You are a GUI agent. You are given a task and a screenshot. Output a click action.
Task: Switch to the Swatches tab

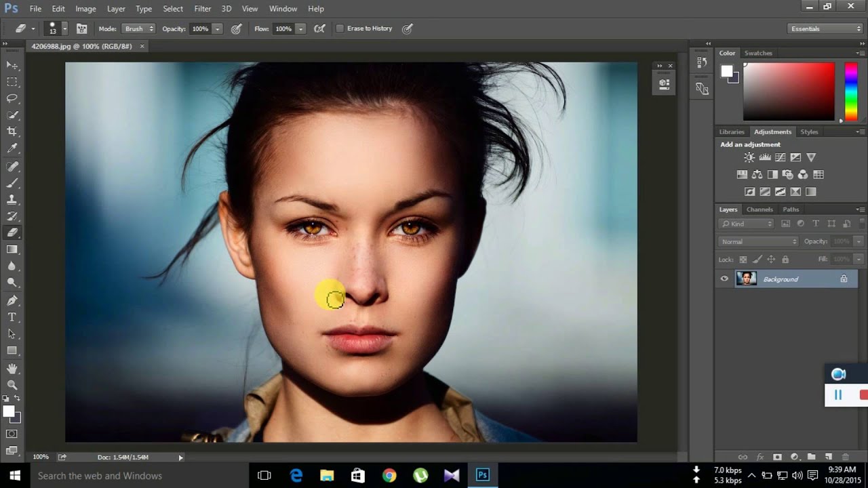[757, 53]
